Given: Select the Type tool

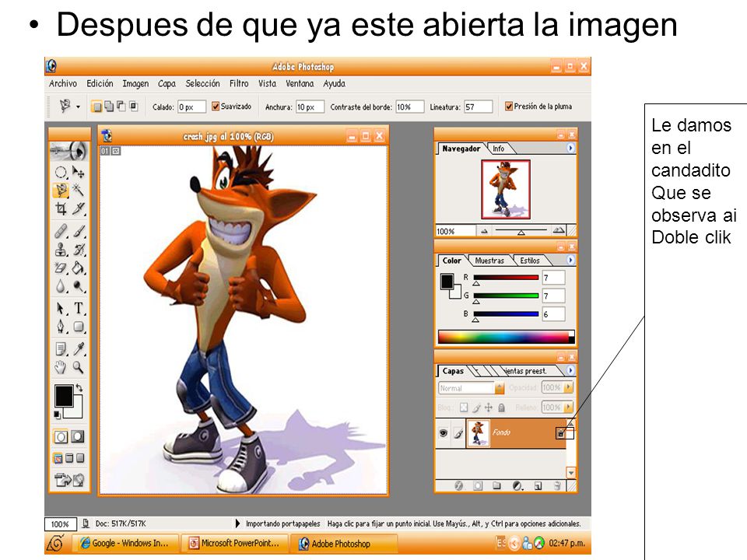Looking at the screenshot, I should click(x=79, y=309).
